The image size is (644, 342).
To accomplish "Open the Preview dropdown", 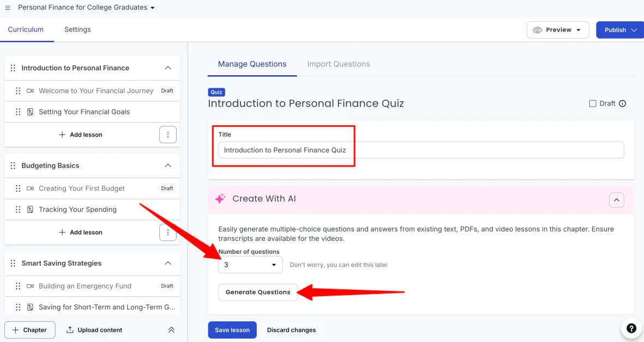I will 558,30.
